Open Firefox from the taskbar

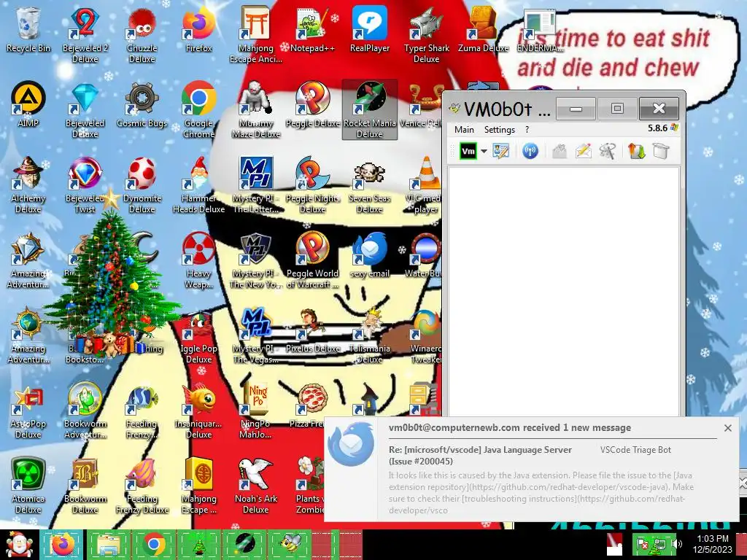62,544
